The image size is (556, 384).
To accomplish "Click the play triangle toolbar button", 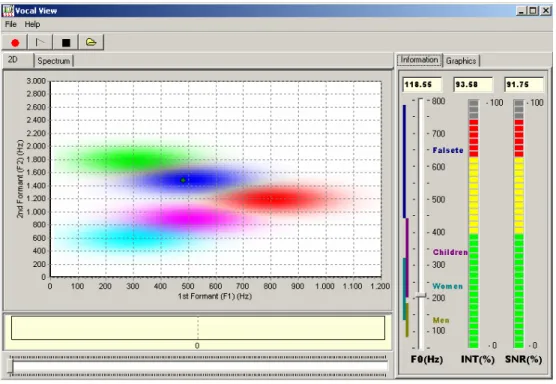I will tap(40, 43).
